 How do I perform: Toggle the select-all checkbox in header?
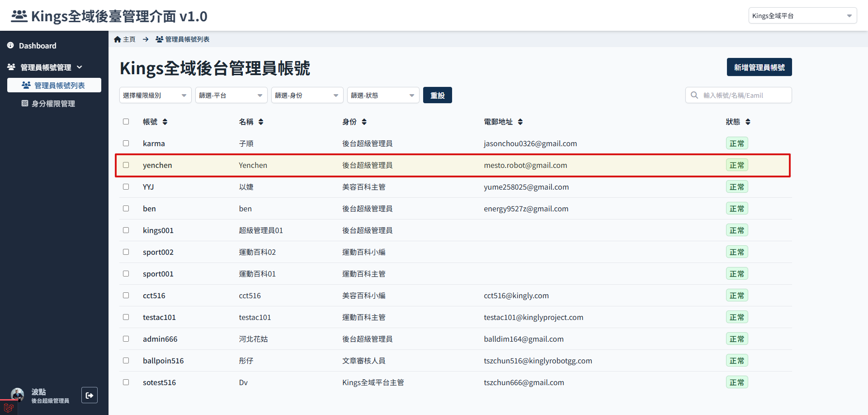126,121
